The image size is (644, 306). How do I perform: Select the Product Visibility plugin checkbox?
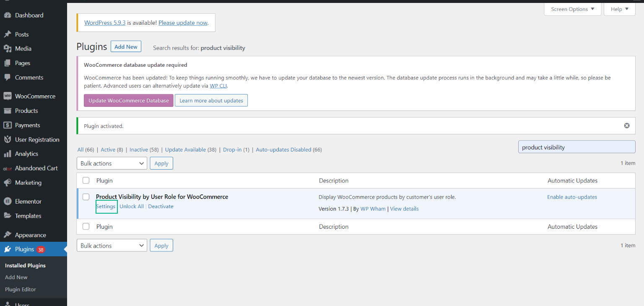86,196
